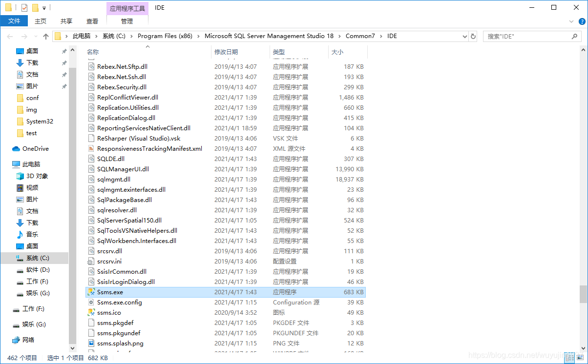Click the properties checkmark quick access icon
The height and width of the screenshot is (364, 588).
pyautogui.click(x=24, y=8)
